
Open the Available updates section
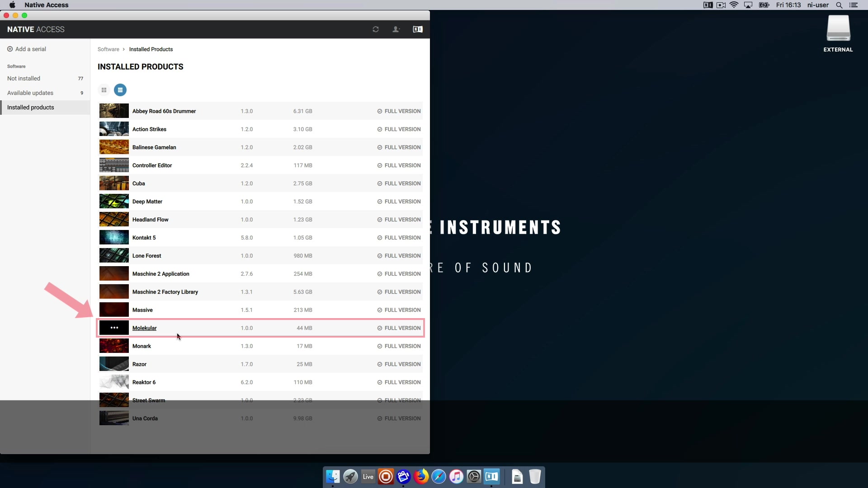30,93
